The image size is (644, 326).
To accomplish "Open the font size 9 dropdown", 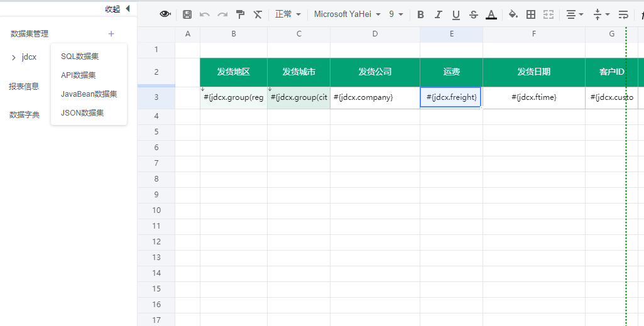I will coord(396,14).
